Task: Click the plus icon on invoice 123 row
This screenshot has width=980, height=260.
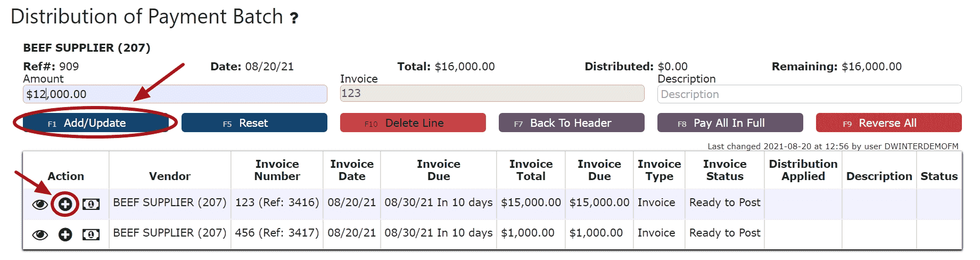Action: (65, 204)
